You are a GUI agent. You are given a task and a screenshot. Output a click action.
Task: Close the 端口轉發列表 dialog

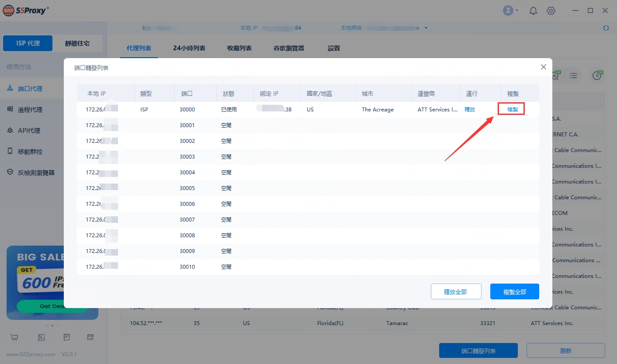pyautogui.click(x=543, y=67)
